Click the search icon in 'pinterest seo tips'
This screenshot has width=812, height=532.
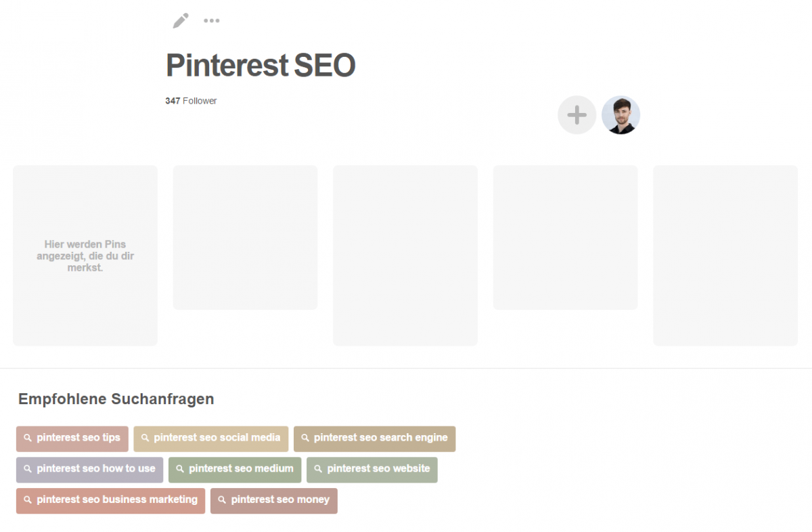click(x=28, y=438)
